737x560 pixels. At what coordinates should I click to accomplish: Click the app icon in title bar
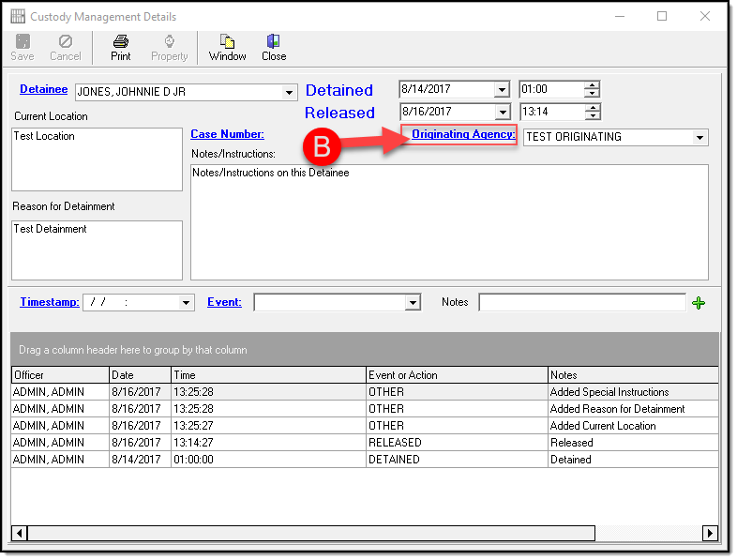17,17
